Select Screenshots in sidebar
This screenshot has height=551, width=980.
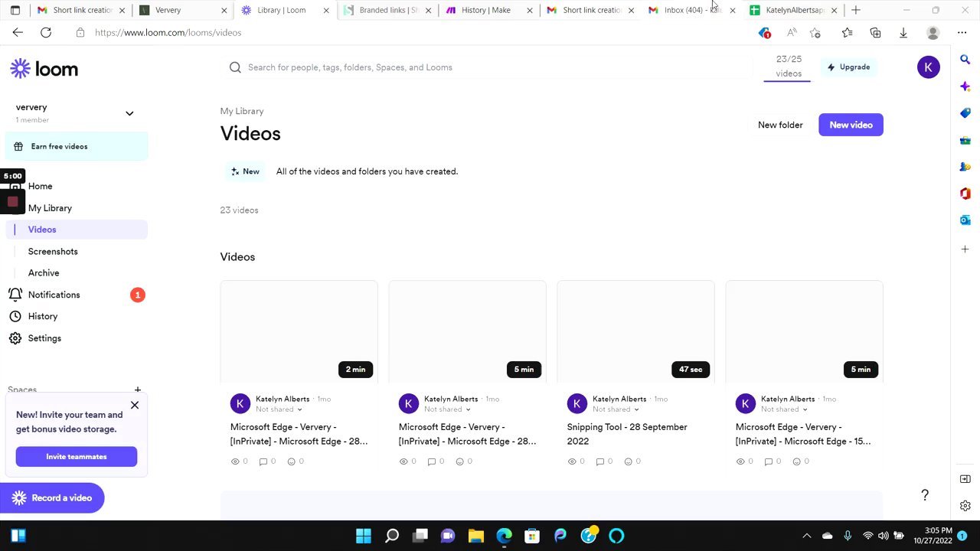[53, 251]
